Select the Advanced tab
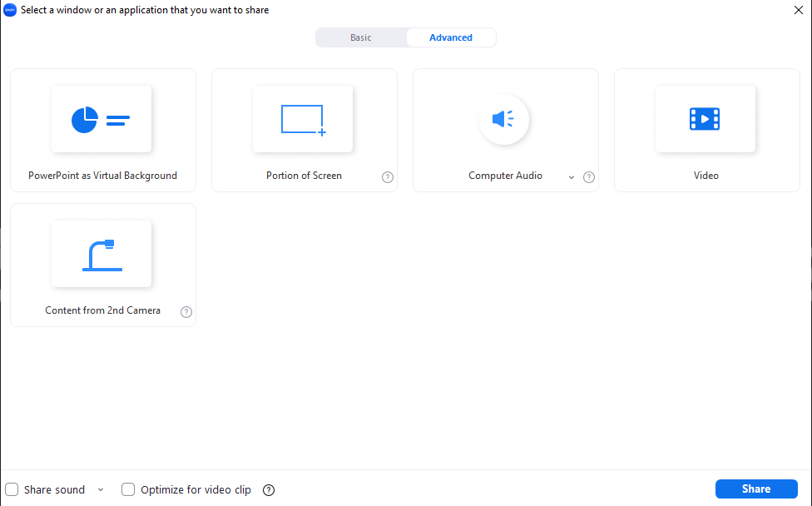 451,37
